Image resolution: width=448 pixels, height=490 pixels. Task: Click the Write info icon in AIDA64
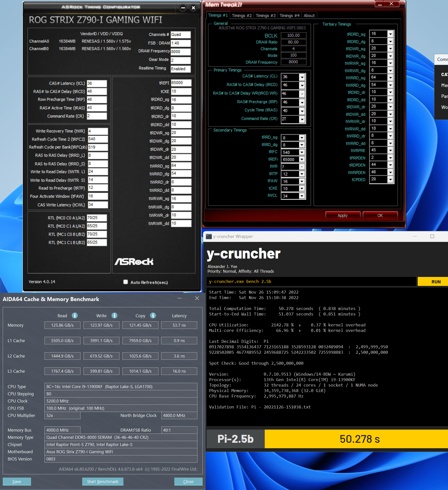114,315
